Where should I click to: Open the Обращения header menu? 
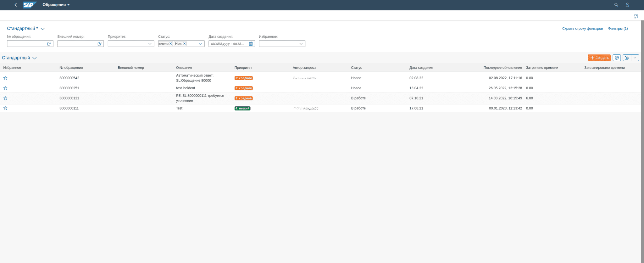coord(56,5)
